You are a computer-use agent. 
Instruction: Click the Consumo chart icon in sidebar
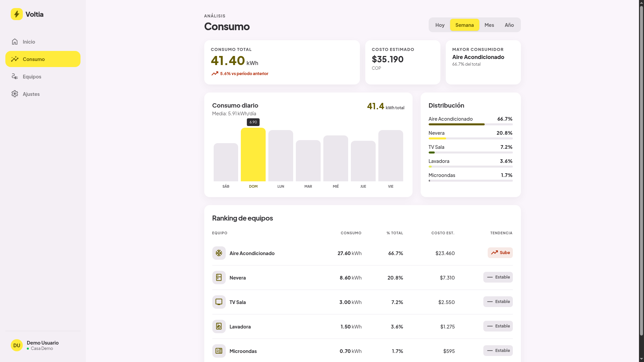[15, 59]
